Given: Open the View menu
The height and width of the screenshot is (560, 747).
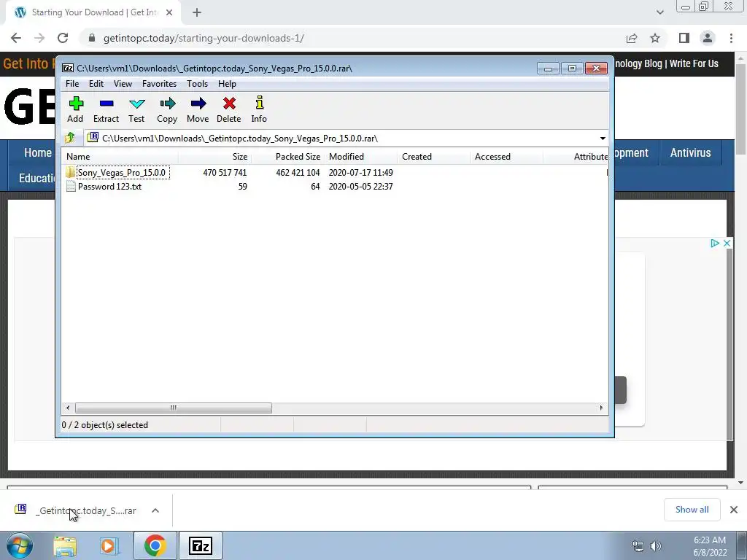Looking at the screenshot, I should [123, 84].
